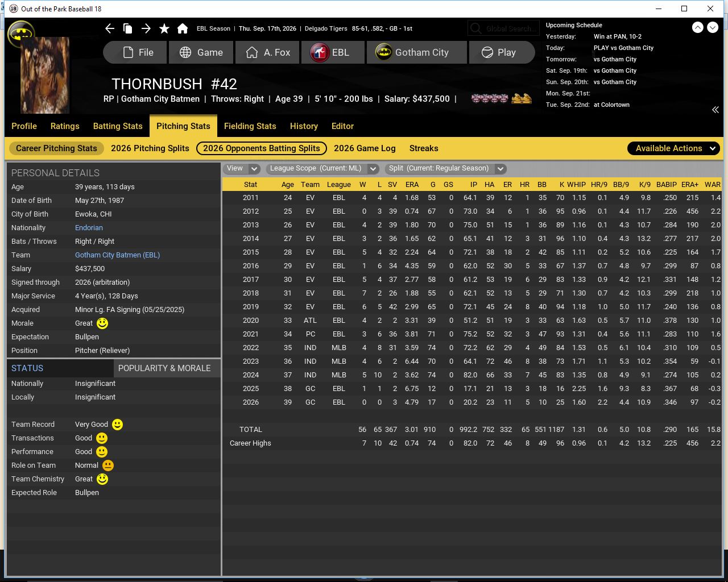
Task: Switch to the Ratings tab
Action: click(65, 126)
